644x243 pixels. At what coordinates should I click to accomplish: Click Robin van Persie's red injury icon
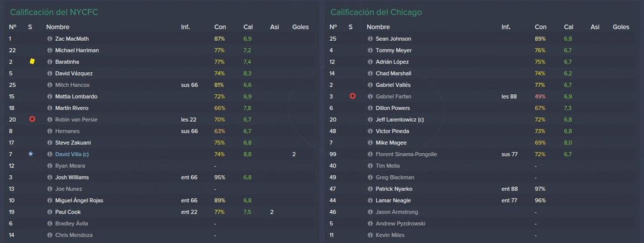[32, 119]
